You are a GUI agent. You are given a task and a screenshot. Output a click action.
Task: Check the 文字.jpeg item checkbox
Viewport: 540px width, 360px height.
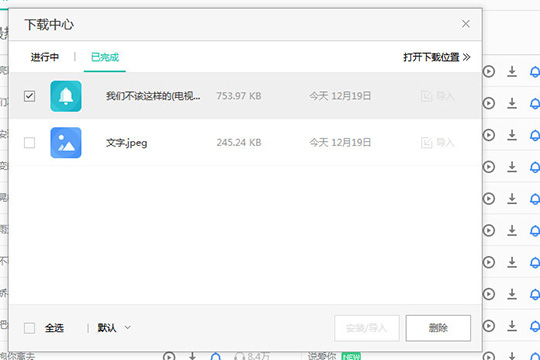[x=30, y=142]
